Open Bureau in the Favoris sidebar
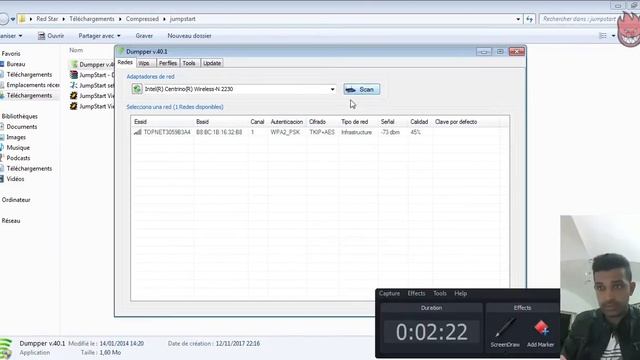The height and width of the screenshot is (360, 640). tap(16, 64)
